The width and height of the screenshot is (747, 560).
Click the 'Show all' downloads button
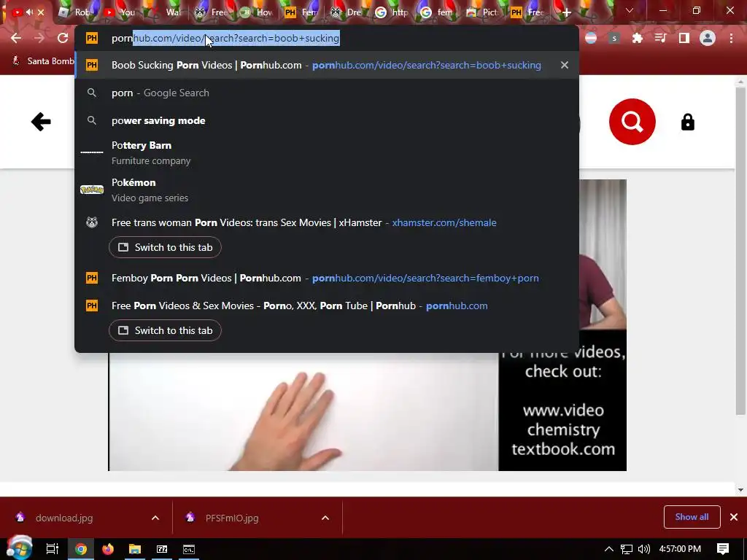pos(692,517)
